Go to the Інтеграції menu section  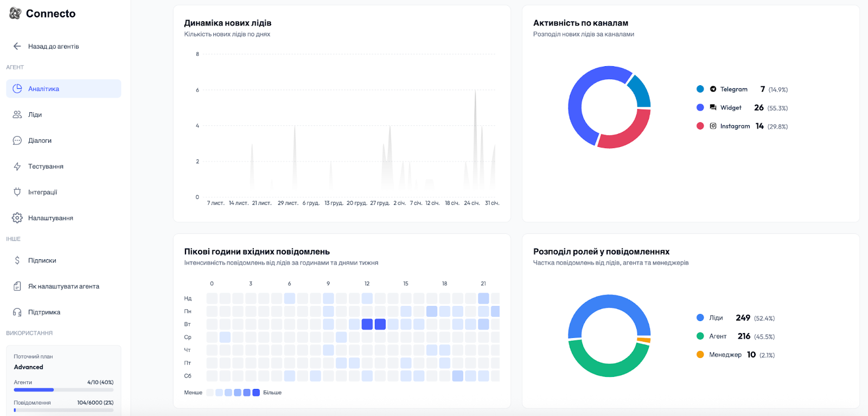pyautogui.click(x=42, y=192)
